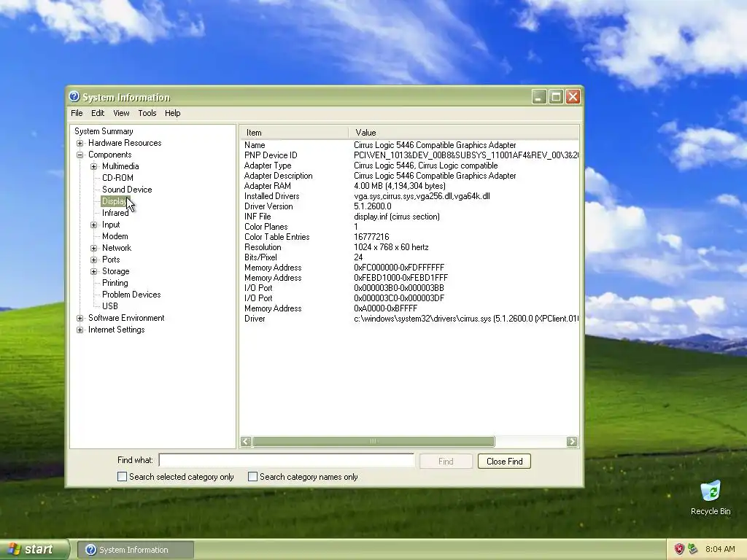Select Modem in the tree
The height and width of the screenshot is (560, 747).
pos(115,236)
